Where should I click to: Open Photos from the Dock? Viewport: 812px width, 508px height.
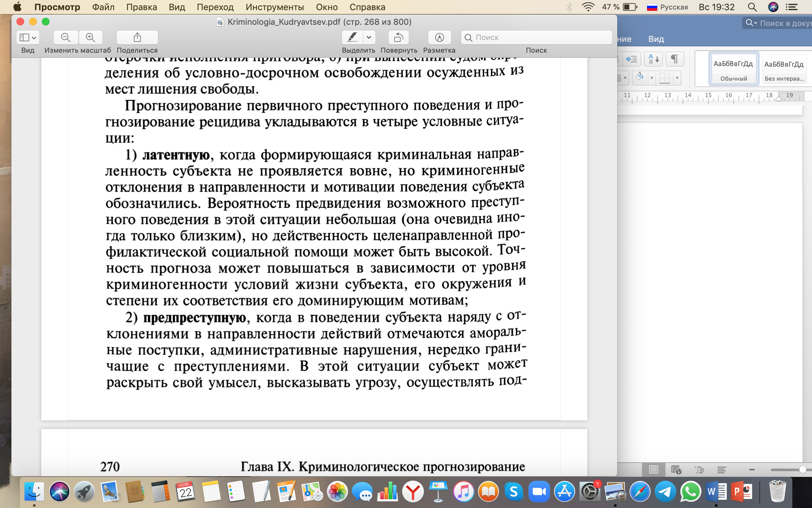pos(337,492)
